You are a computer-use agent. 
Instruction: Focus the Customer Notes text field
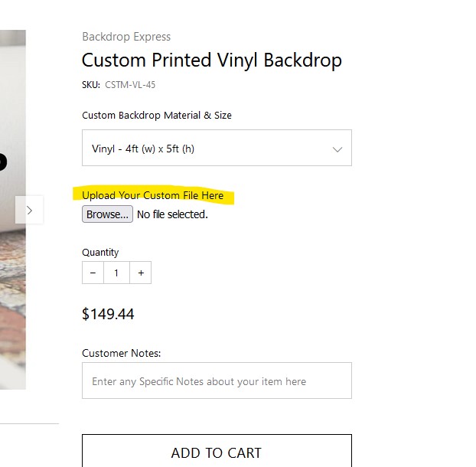click(217, 380)
